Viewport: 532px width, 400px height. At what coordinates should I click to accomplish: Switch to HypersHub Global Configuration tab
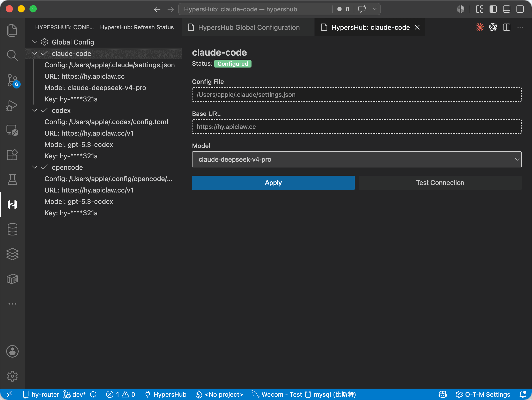point(248,27)
